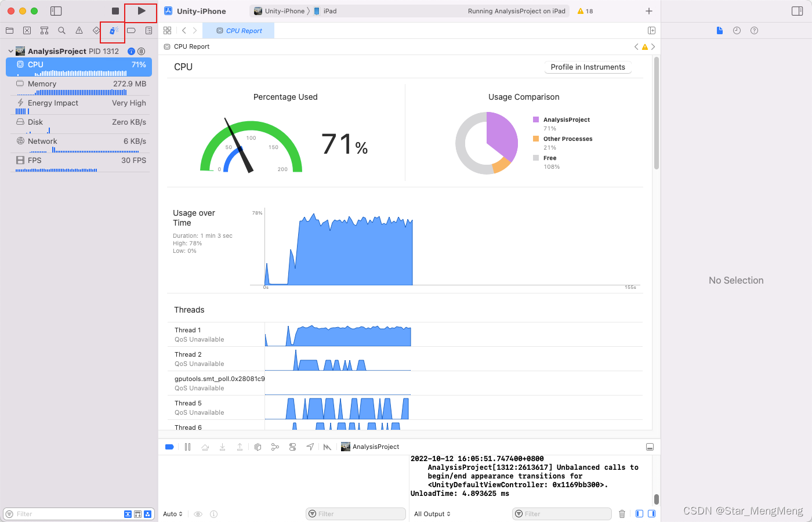Click the Step Into button
The image size is (812, 522).
pyautogui.click(x=222, y=447)
